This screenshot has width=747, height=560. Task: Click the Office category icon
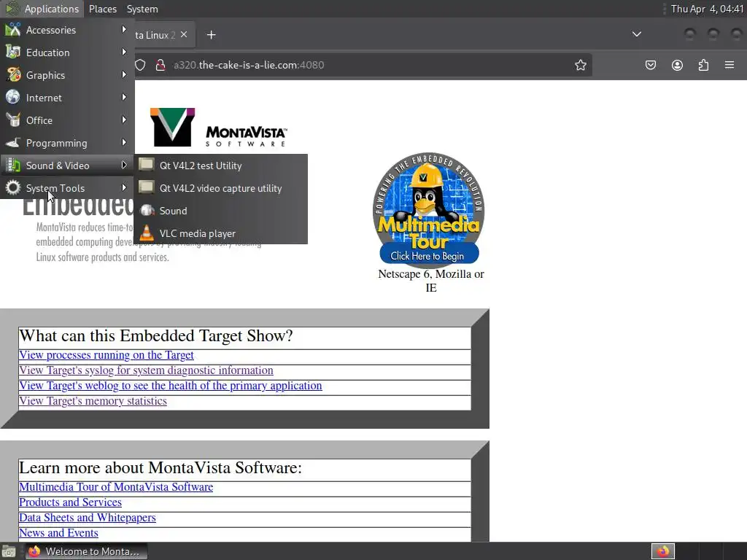tap(13, 120)
